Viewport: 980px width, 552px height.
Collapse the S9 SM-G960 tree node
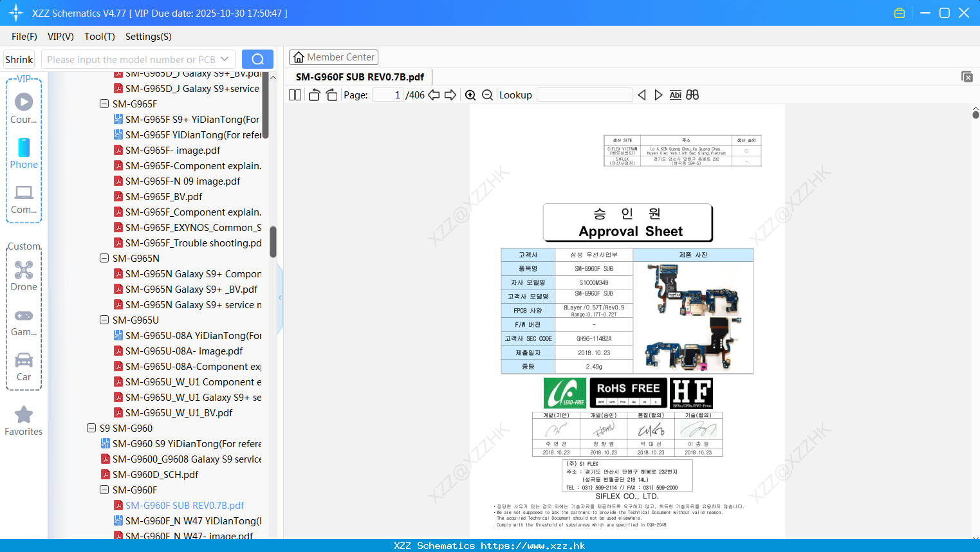(91, 428)
